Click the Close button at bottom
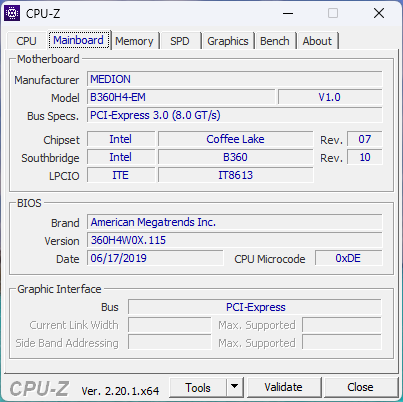 (x=360, y=387)
